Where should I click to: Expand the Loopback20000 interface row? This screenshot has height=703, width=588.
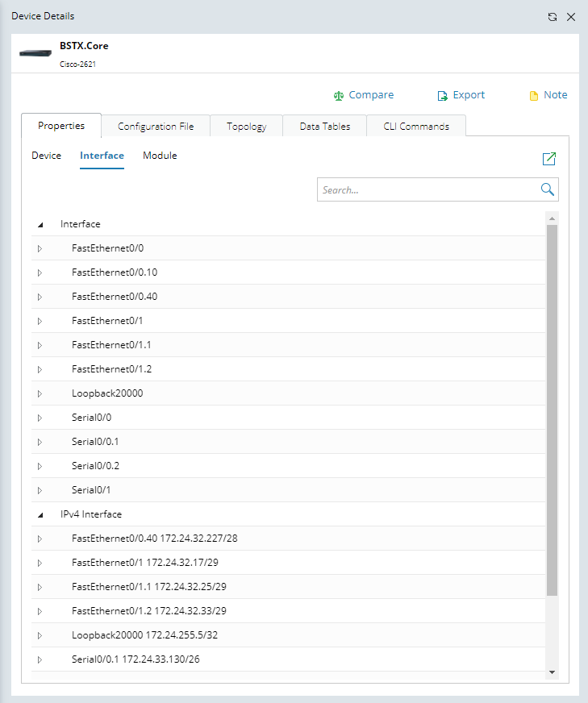point(40,393)
